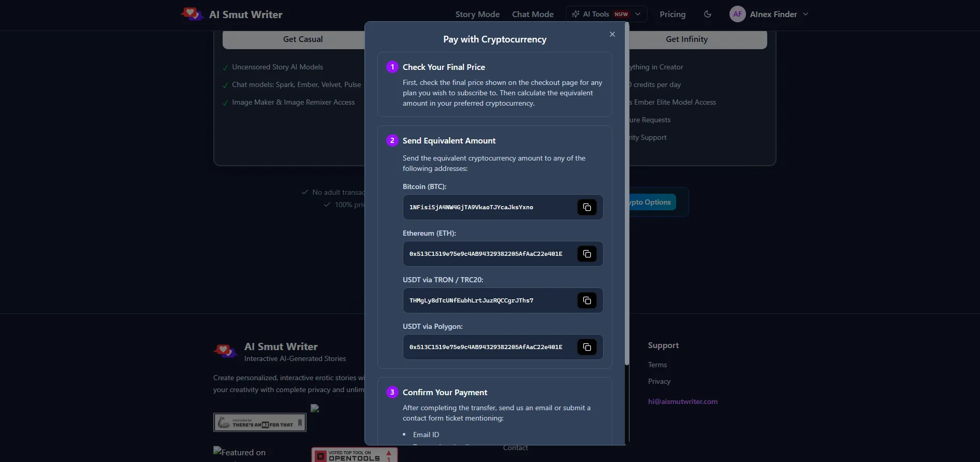Copy the USDT via Polygon address
Viewport: 980px width, 462px height.
click(587, 347)
